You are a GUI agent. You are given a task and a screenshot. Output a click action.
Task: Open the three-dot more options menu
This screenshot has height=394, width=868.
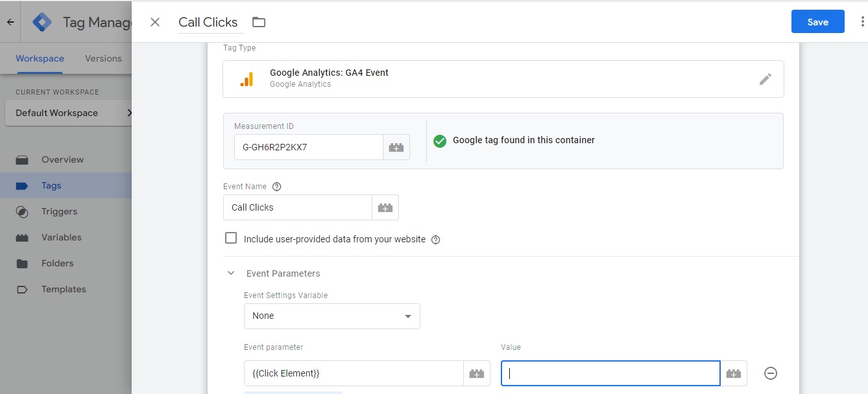tap(862, 22)
